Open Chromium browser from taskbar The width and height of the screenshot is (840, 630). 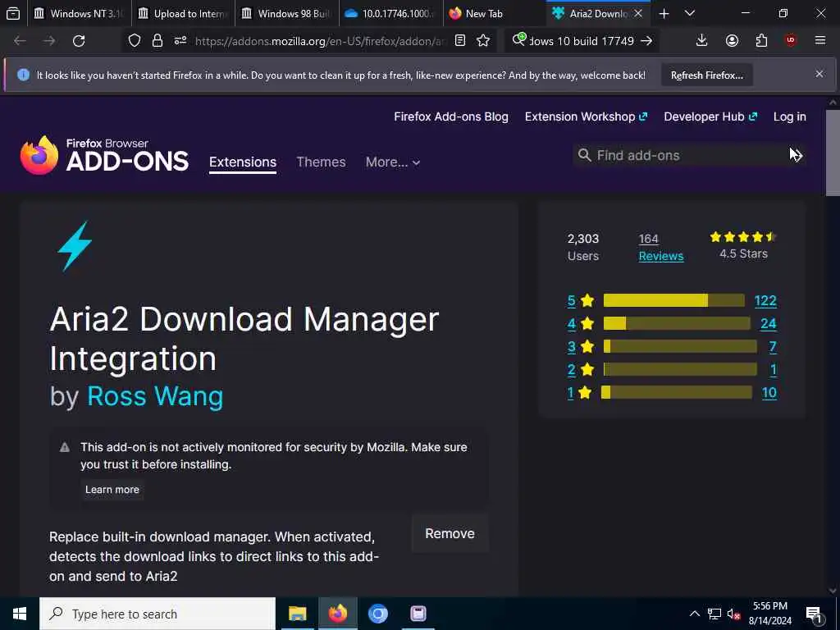(x=377, y=614)
